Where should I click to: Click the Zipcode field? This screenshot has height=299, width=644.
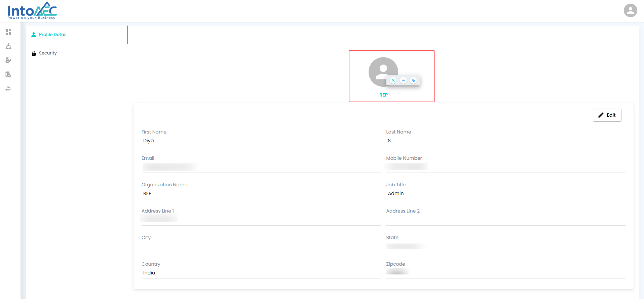coord(506,273)
